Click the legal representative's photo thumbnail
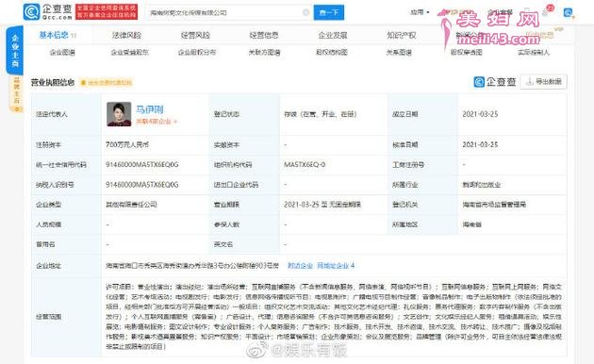 (x=119, y=114)
